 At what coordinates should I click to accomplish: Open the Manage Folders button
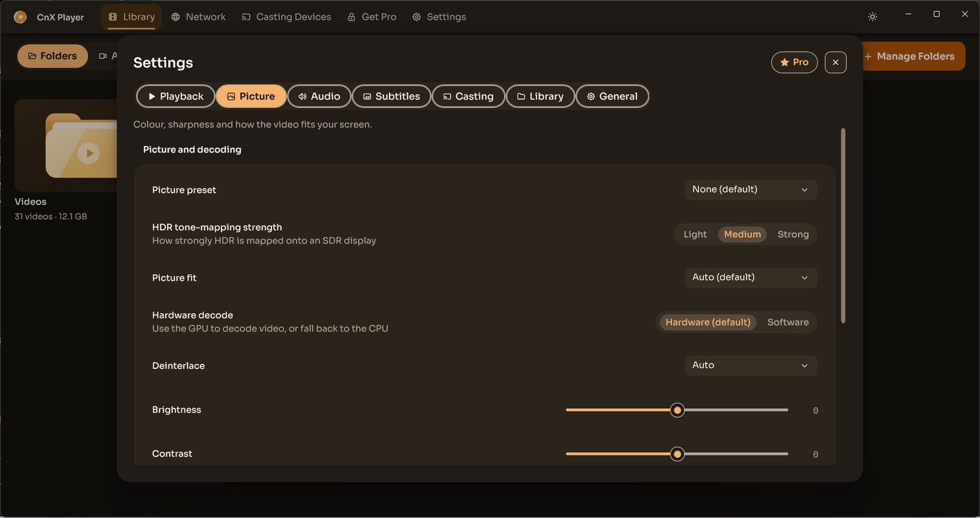pyautogui.click(x=909, y=56)
